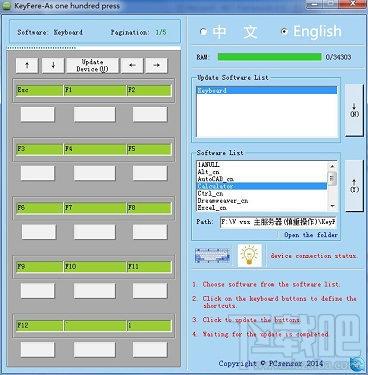Click the blank box under F6
368x375 pixels.
39,232
